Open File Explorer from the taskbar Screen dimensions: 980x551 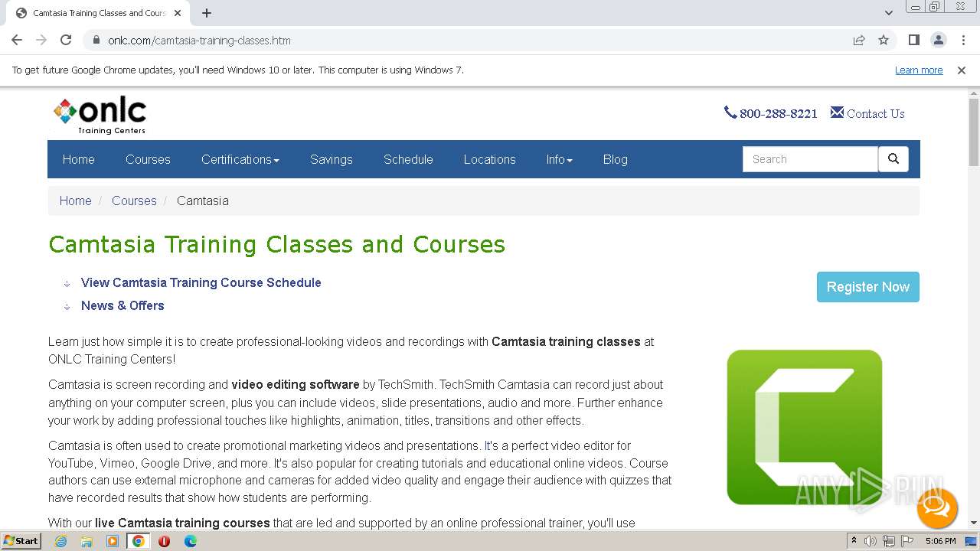pos(87,541)
